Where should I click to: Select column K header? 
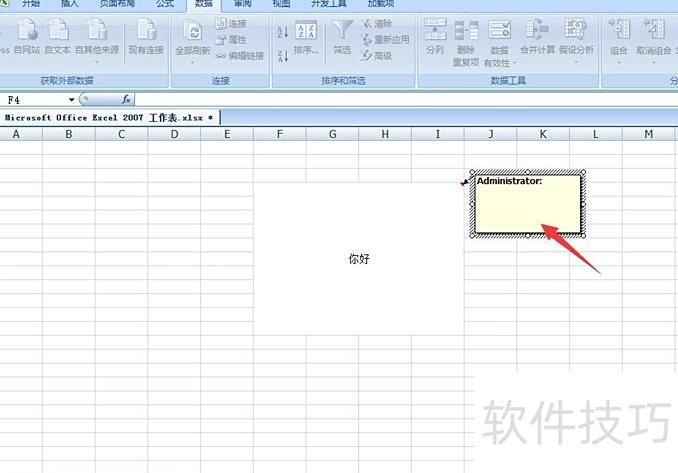pyautogui.click(x=543, y=134)
